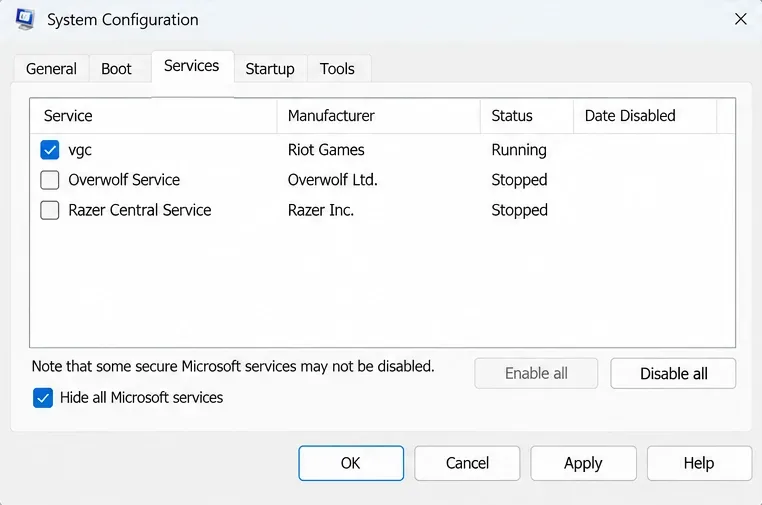This screenshot has width=762, height=505.
Task: Click the Running status of vgc
Action: [519, 150]
